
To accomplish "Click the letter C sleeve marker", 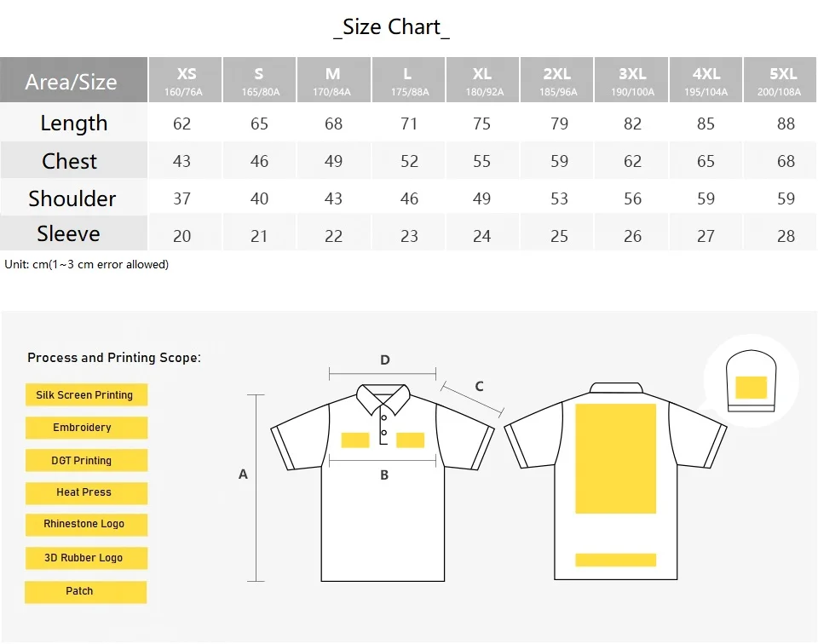I will click(x=479, y=386).
